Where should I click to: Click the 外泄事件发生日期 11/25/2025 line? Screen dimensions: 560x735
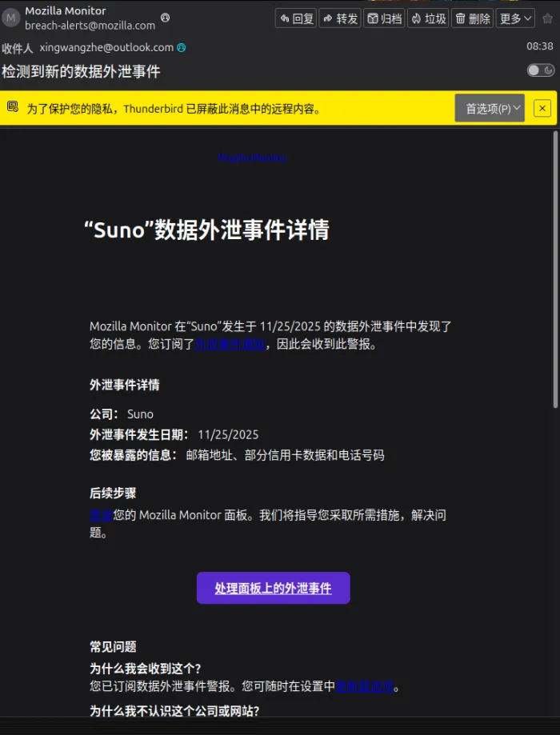174,434
